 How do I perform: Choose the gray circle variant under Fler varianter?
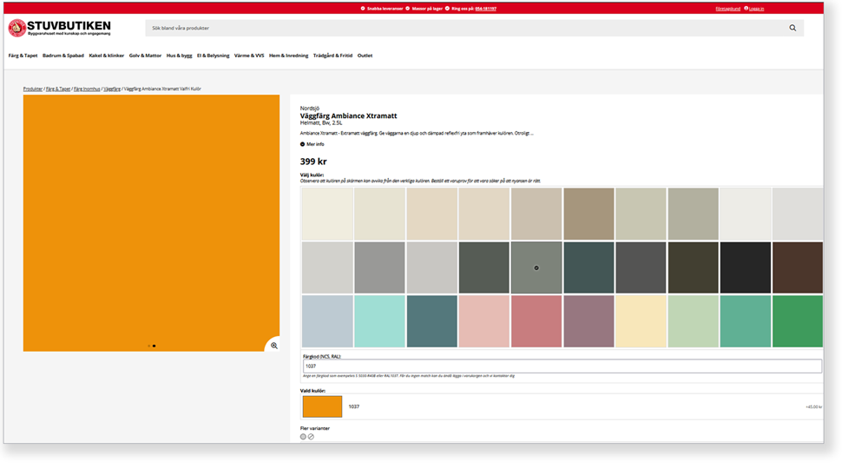303,437
